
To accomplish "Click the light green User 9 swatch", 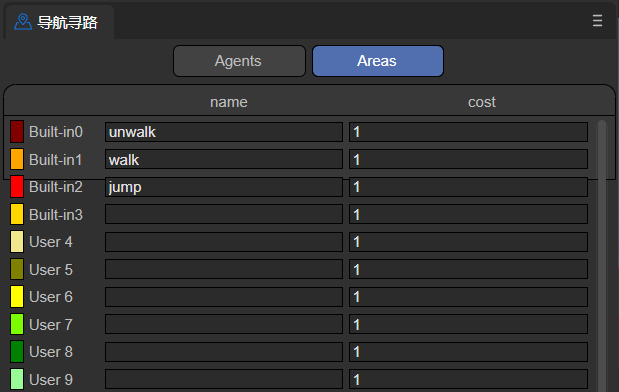I will tap(17, 379).
